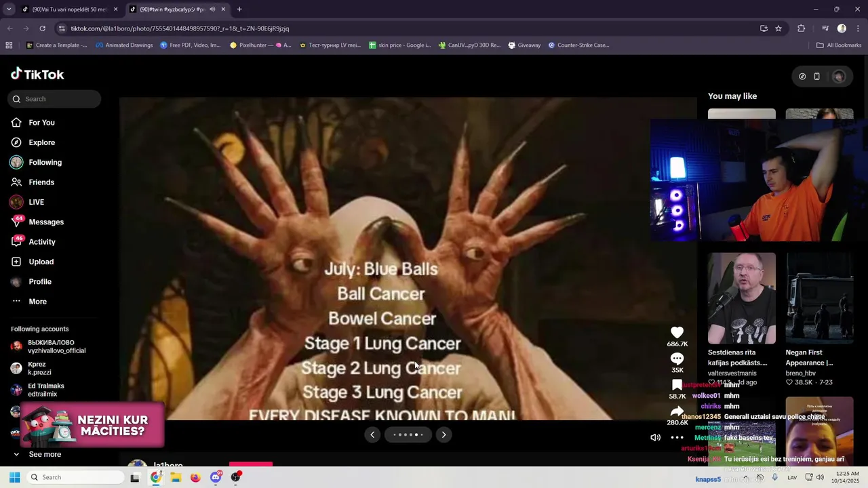
Task: Share the post with the arrow icon
Action: click(677, 411)
